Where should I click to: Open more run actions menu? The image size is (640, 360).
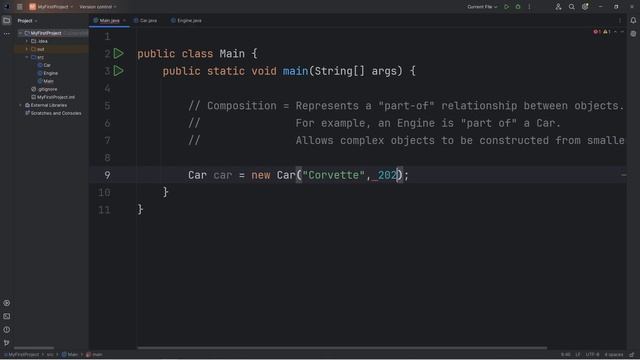pos(529,7)
